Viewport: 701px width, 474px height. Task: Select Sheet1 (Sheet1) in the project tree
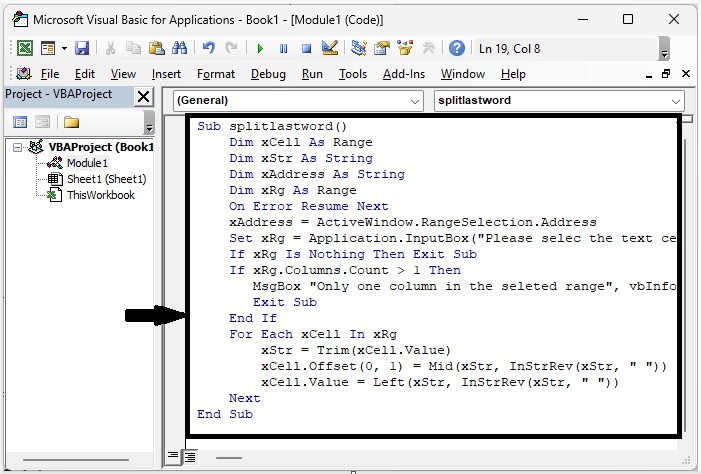tap(106, 179)
